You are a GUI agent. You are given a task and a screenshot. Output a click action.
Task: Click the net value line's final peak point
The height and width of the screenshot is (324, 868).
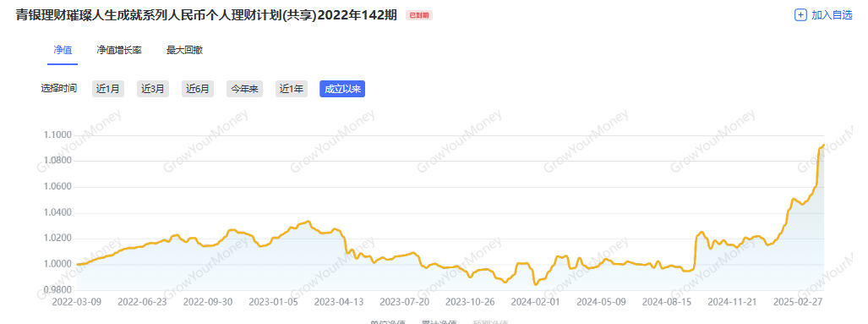(824, 145)
